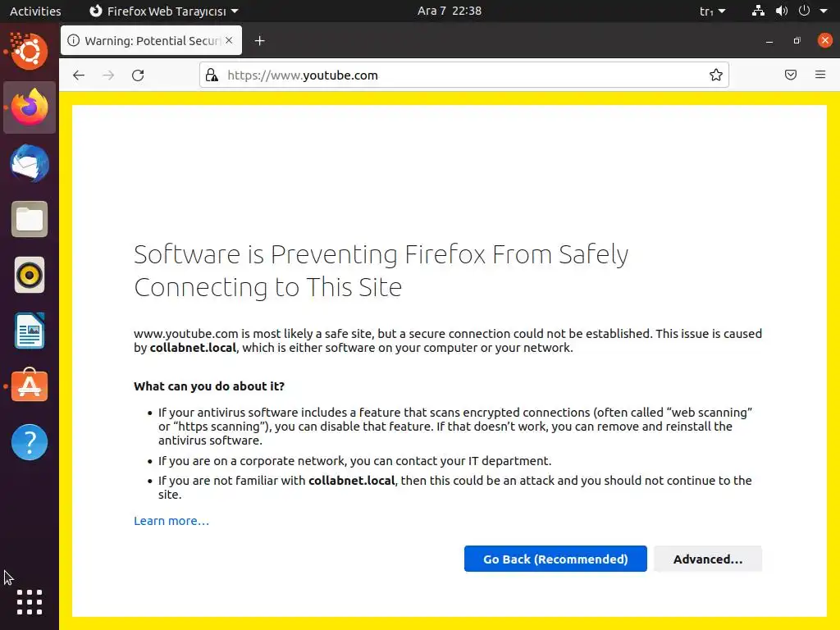Open Ubuntu Software from the dock
The image size is (840, 630).
click(x=30, y=386)
